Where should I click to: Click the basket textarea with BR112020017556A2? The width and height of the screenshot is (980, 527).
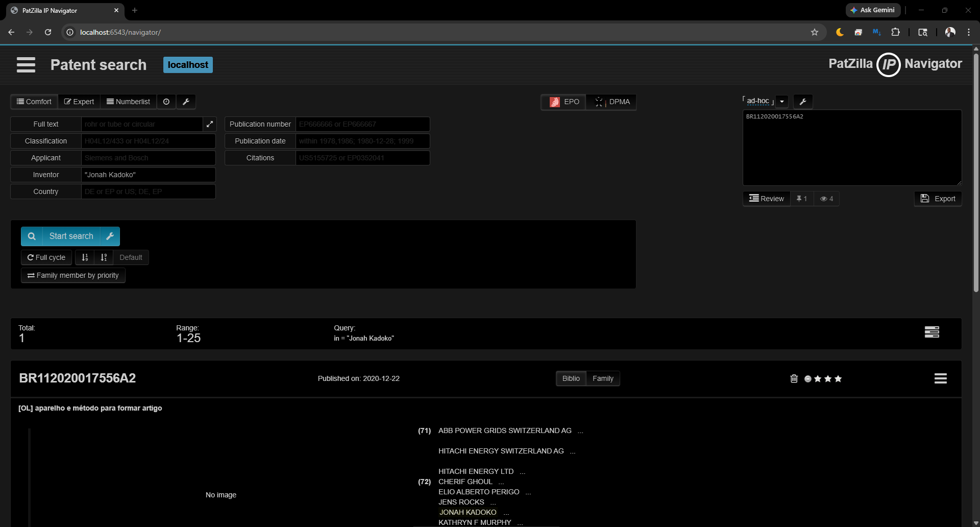[852, 148]
